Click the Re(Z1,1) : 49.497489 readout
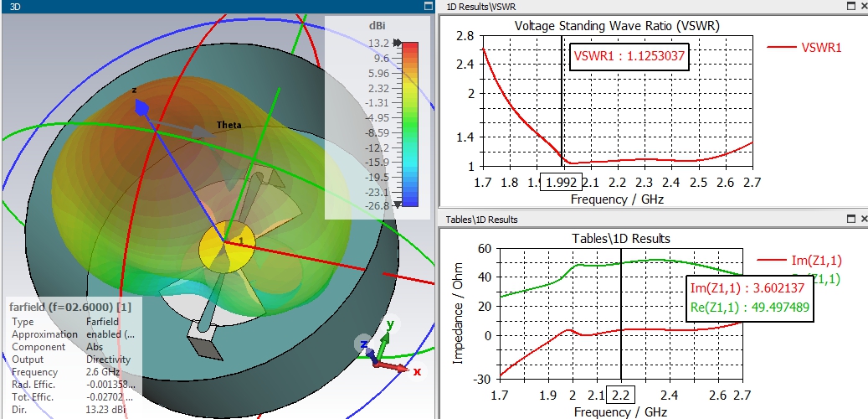 tap(749, 307)
